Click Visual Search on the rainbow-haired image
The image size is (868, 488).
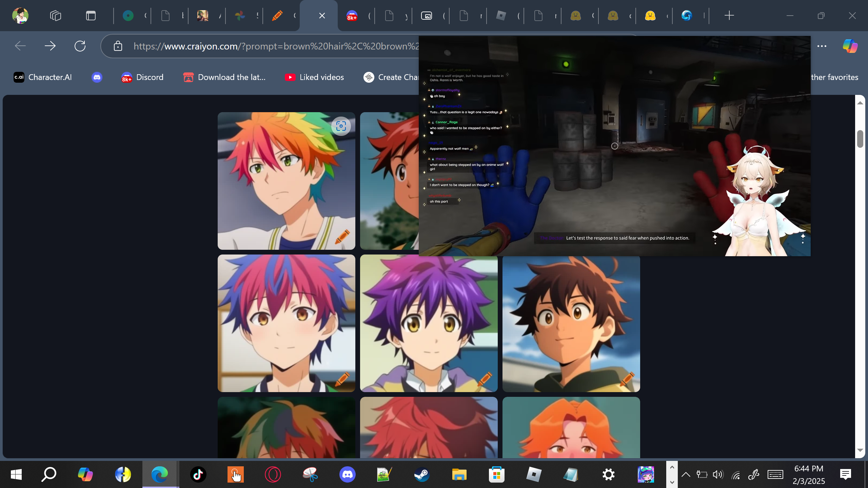click(341, 126)
